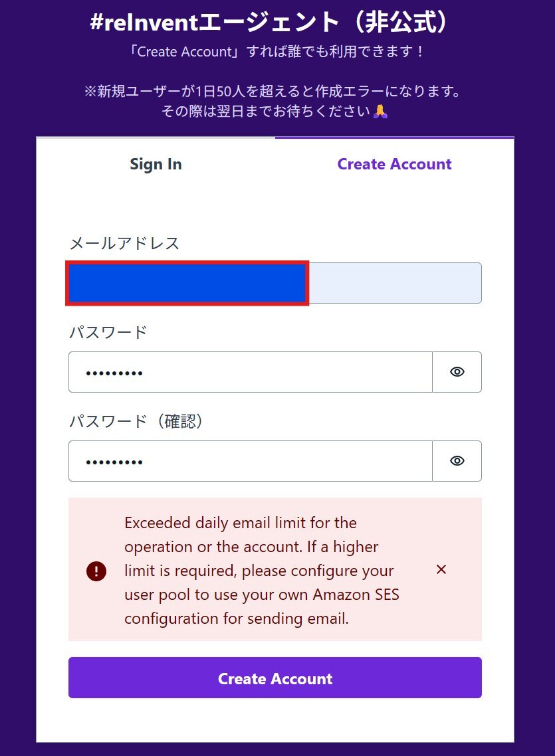Click the red exclamation error icon
This screenshot has width=555, height=756.
coord(96,571)
